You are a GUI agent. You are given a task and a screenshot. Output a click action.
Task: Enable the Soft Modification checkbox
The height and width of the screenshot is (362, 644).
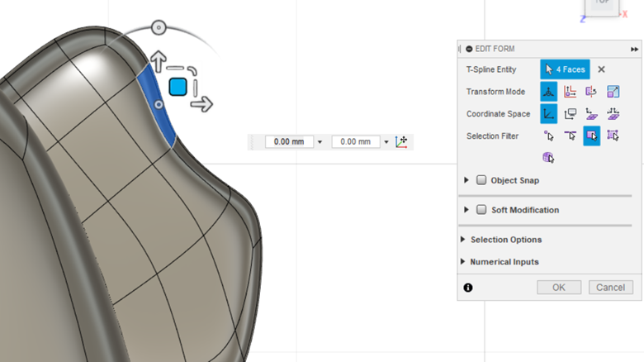pyautogui.click(x=481, y=210)
